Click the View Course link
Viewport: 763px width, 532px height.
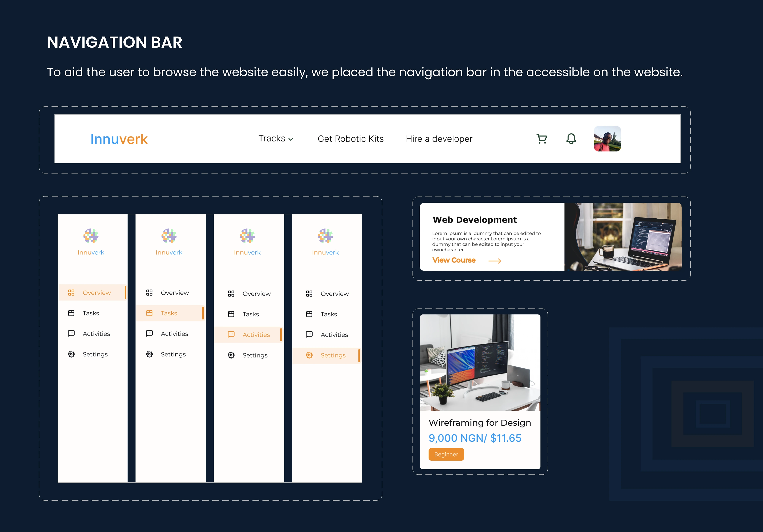[454, 260]
